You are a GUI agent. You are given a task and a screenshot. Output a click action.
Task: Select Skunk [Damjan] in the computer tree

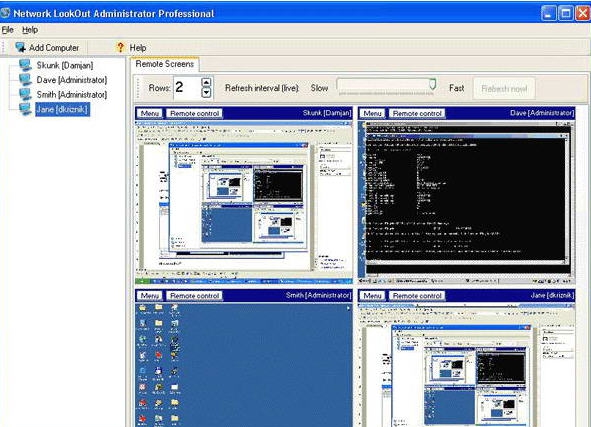pos(65,65)
